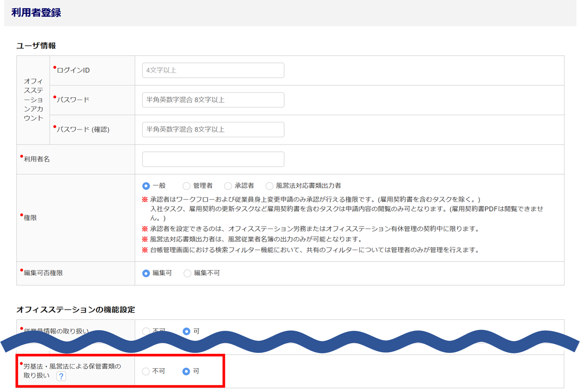
Task: Set 労基法・風営法 document handling to 可
Action: (x=186, y=371)
